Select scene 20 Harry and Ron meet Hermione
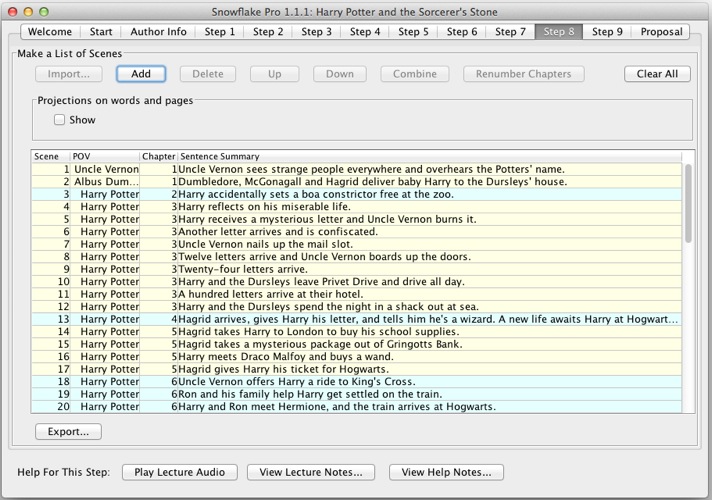The image size is (712, 500). click(430, 406)
